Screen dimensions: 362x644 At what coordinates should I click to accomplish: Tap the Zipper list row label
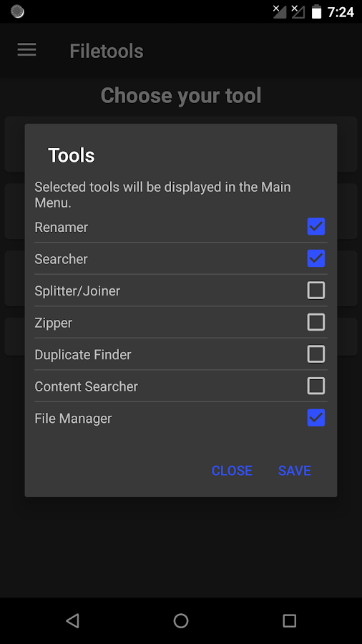point(54,323)
